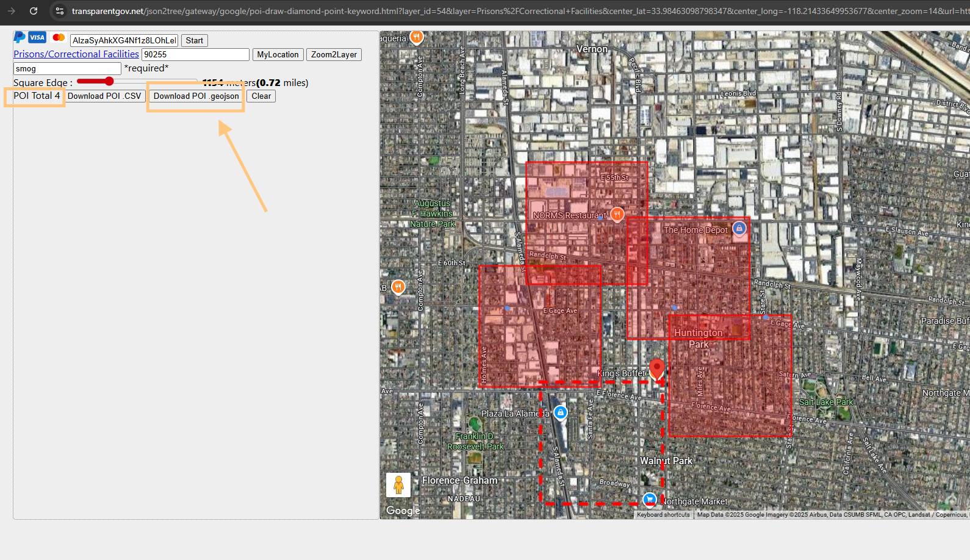
Task: Click the Google logo on map
Action: coord(403,511)
